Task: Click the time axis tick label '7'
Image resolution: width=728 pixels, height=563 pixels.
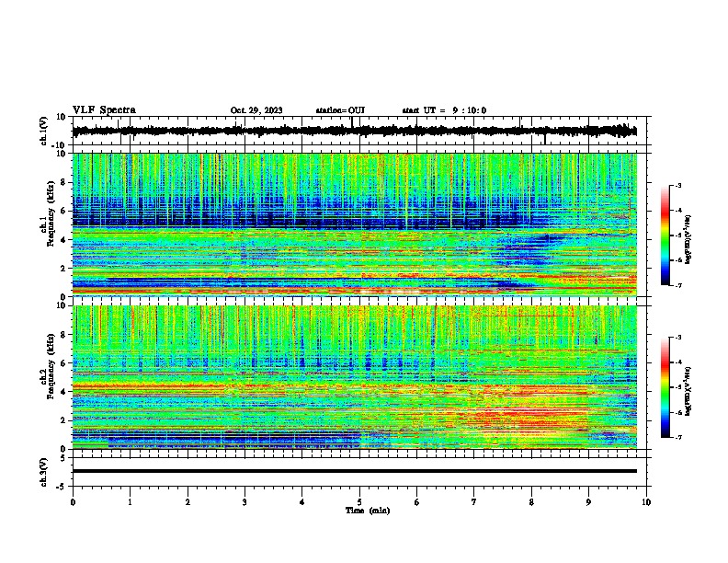Action: click(474, 502)
